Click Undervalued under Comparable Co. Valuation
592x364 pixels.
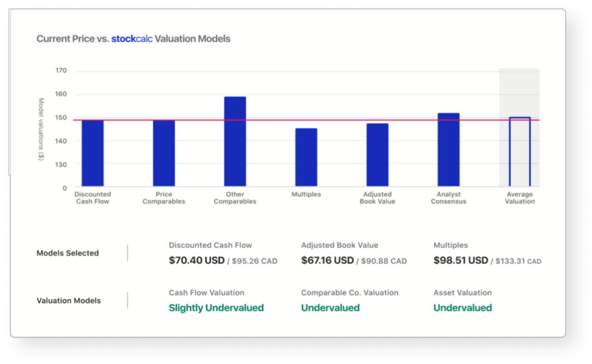click(330, 308)
